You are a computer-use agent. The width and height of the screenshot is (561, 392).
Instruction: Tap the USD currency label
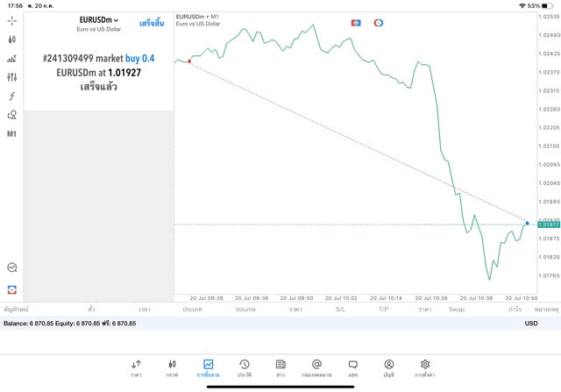click(x=531, y=324)
